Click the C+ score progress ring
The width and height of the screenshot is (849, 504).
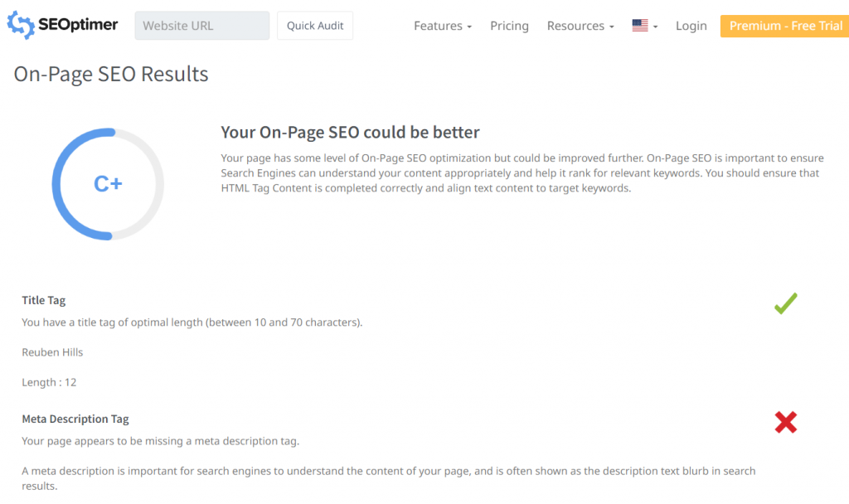[107, 183]
